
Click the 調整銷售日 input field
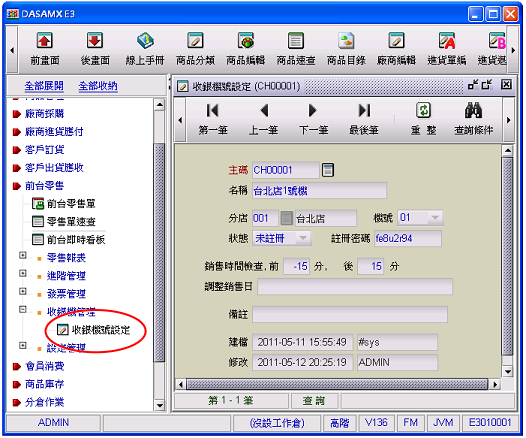tap(355, 287)
